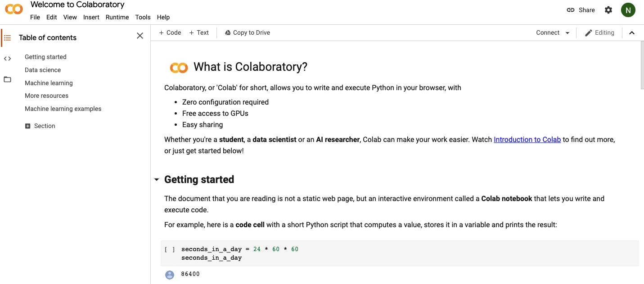Viewport: 644px width, 284px height.
Task: Run the seconds_in_a_day code cell
Action: pyautogui.click(x=170, y=249)
